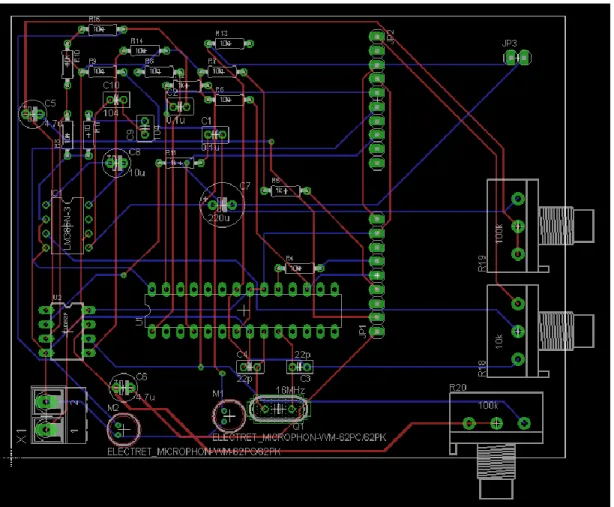Select the R8 resistor component
The height and width of the screenshot is (507, 614).
tap(159, 72)
